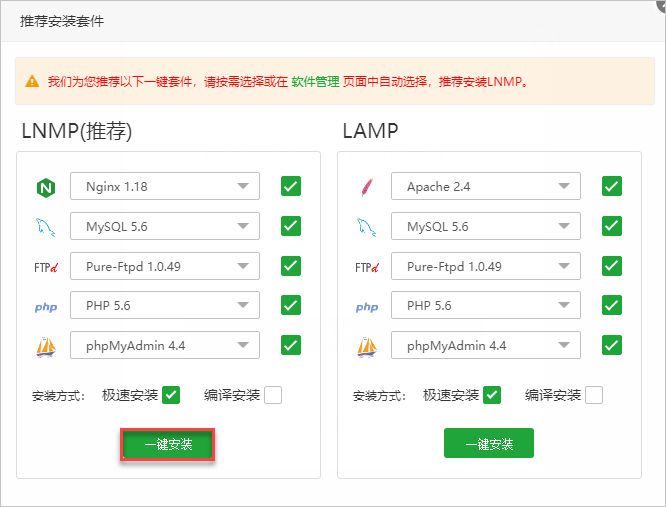
Task: Open the 软件管理 link in notice
Action: (315, 82)
